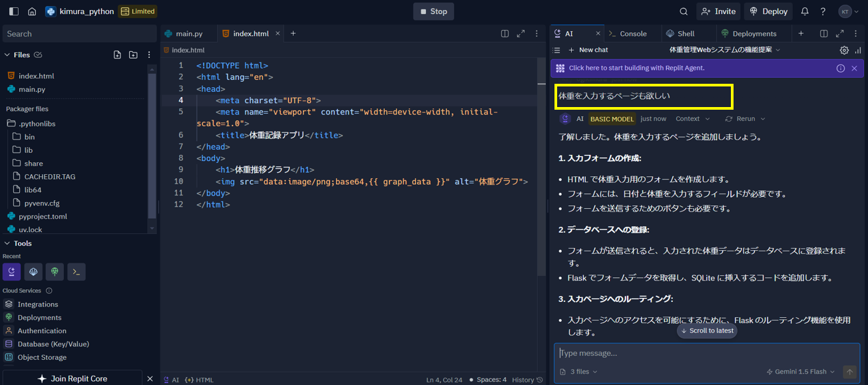Switch to the main.py tab

[x=188, y=33]
